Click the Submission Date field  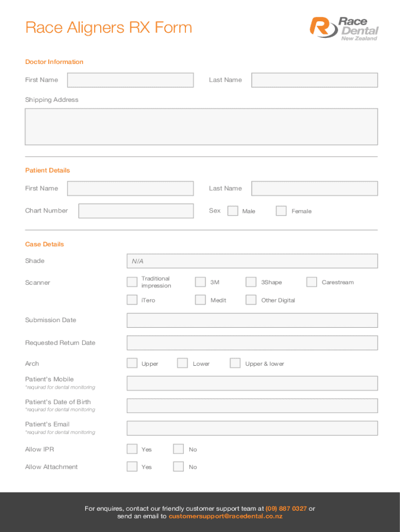tap(252, 321)
